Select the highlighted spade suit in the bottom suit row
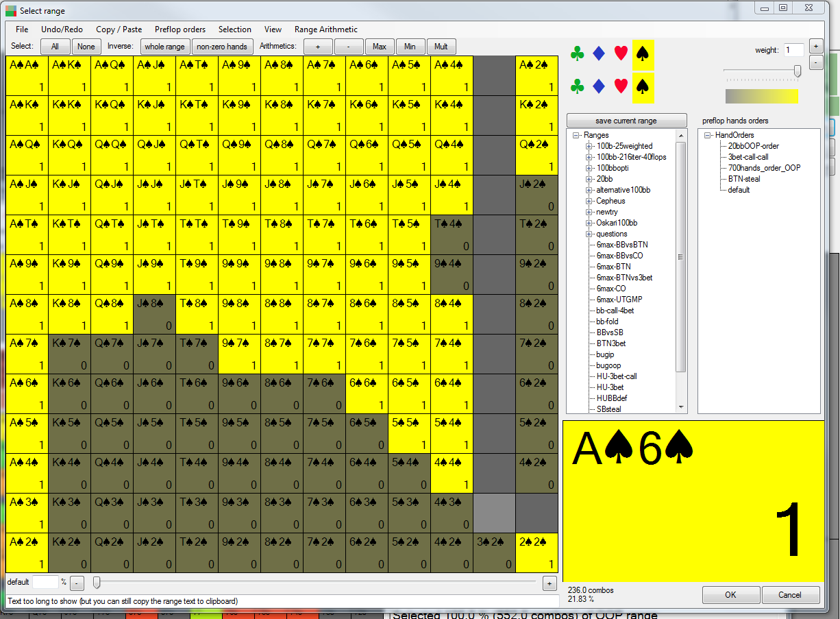 click(x=643, y=87)
